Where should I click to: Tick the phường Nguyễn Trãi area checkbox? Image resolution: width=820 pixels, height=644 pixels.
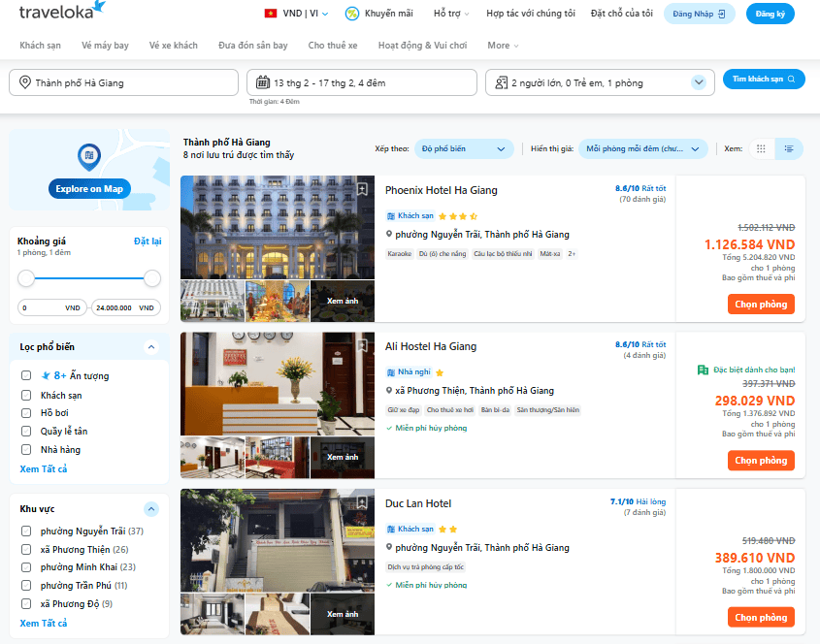pos(27,531)
